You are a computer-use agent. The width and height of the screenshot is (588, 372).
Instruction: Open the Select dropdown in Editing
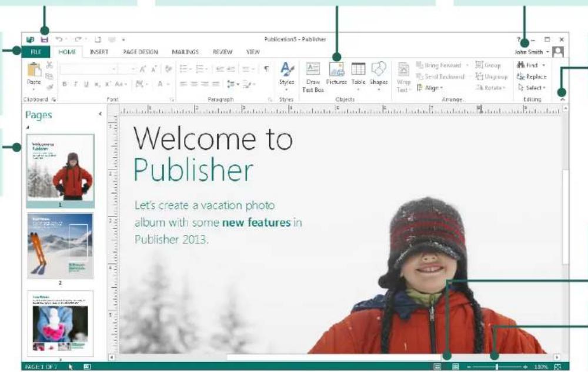coord(532,88)
